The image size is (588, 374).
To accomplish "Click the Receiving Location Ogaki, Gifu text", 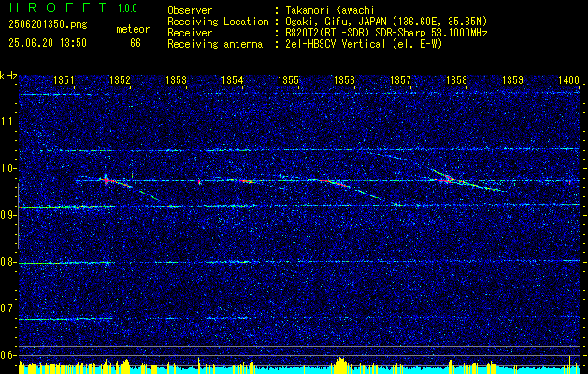I will pos(386,22).
